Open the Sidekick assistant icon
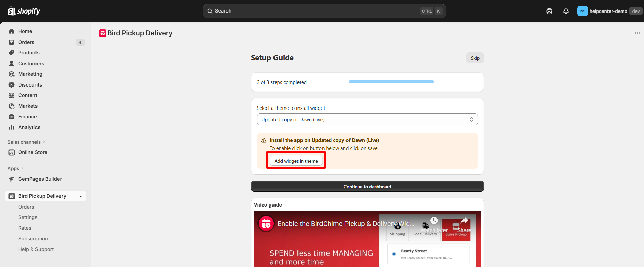 549,11
